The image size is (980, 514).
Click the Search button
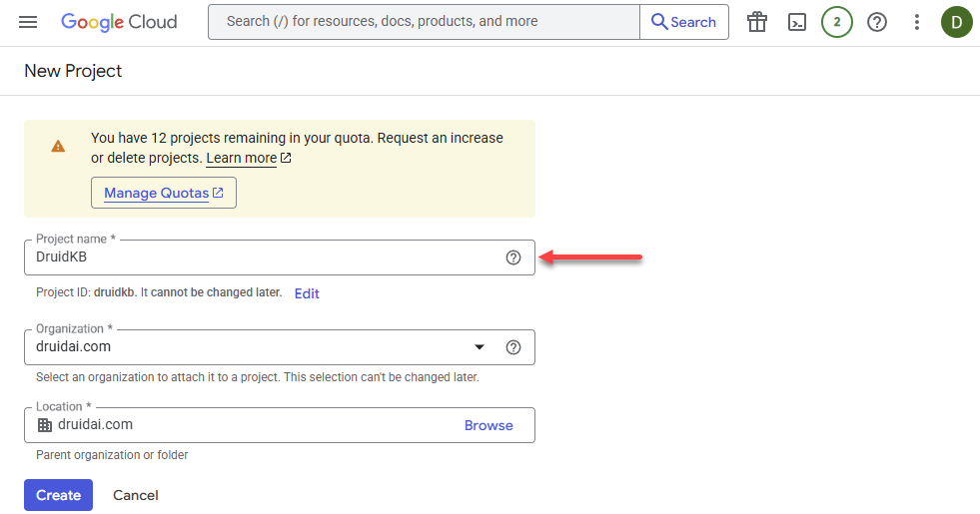(x=683, y=22)
